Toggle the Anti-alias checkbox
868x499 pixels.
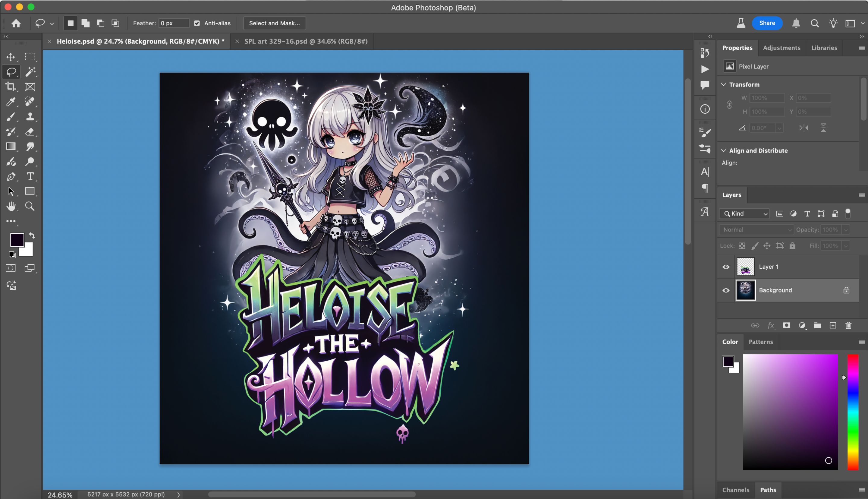[x=197, y=23]
